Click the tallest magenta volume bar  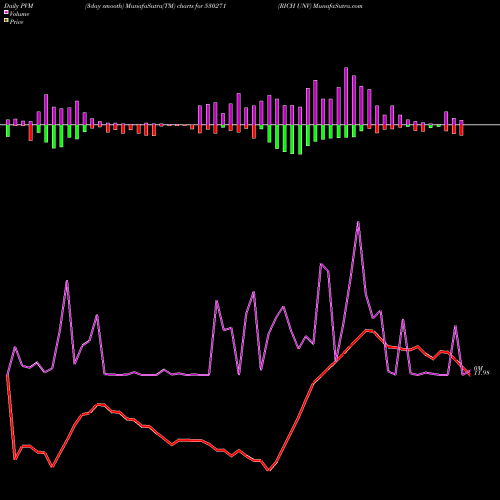[346, 96]
